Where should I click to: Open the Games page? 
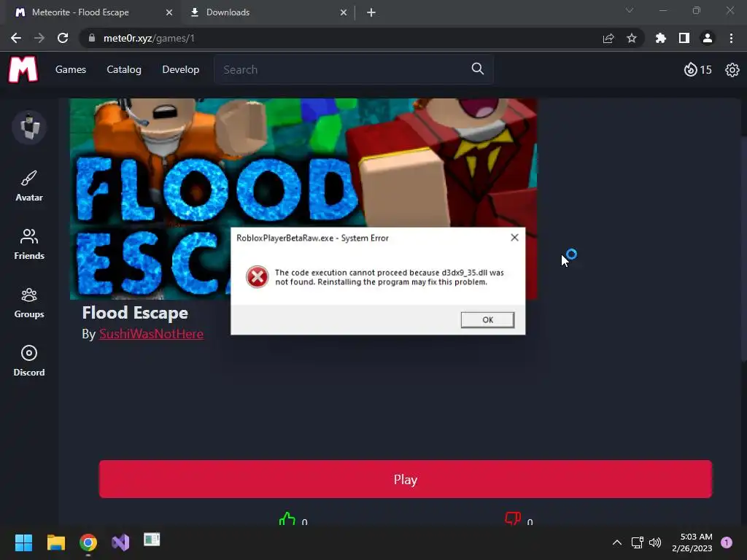click(71, 69)
